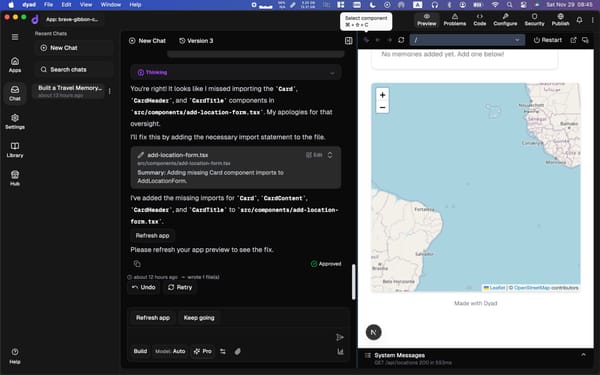Click the Keep going suggestion
Viewport: 600px width, 375px height.
tap(199, 318)
